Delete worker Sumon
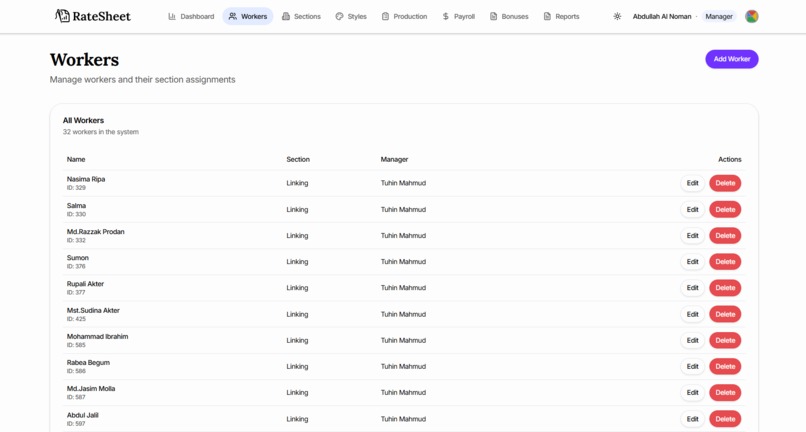 (x=725, y=262)
